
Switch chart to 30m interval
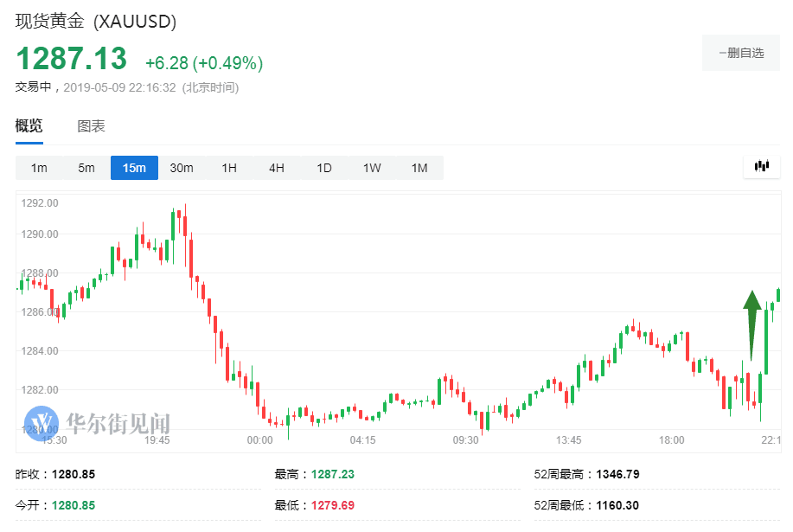[x=182, y=168]
